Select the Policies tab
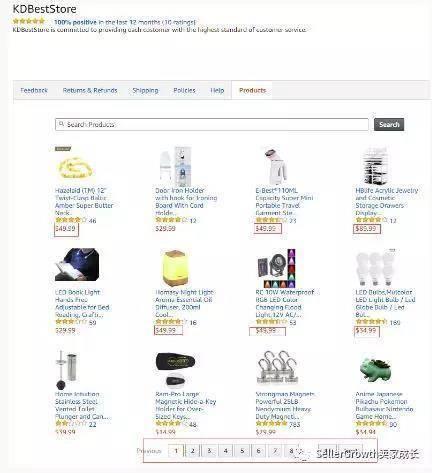Viewport: 432px width, 473px height. coord(184,90)
